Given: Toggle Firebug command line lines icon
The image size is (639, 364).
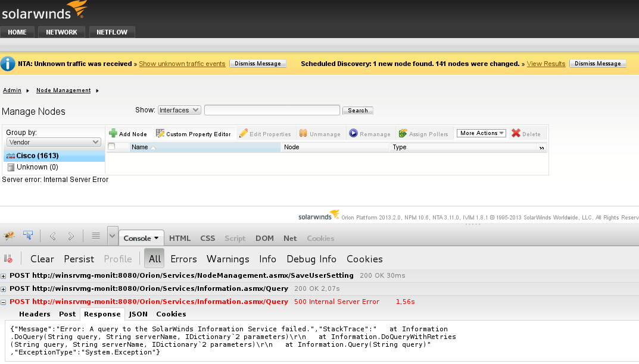Looking at the screenshot, I should click(x=96, y=236).
